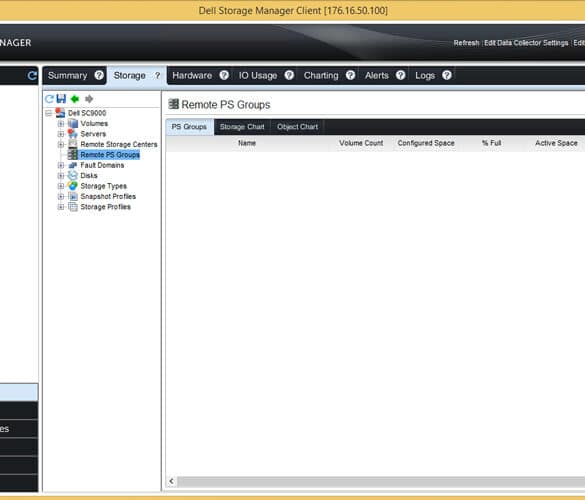Select Fault Domains label in tree
The image size is (585, 500).
pyautogui.click(x=102, y=165)
